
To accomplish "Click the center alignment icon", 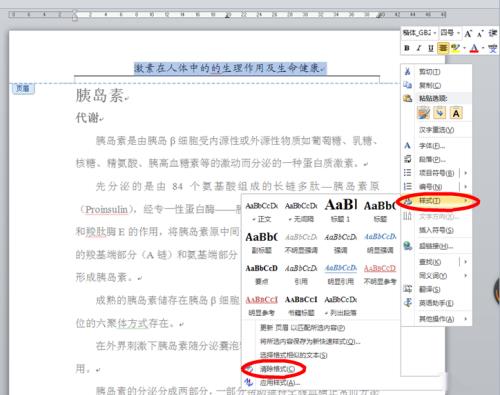I will click(x=443, y=48).
